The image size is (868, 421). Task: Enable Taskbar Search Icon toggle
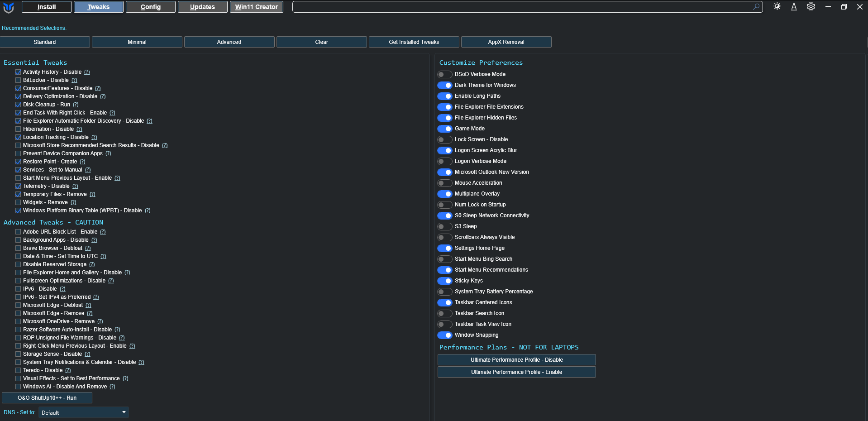[445, 313]
